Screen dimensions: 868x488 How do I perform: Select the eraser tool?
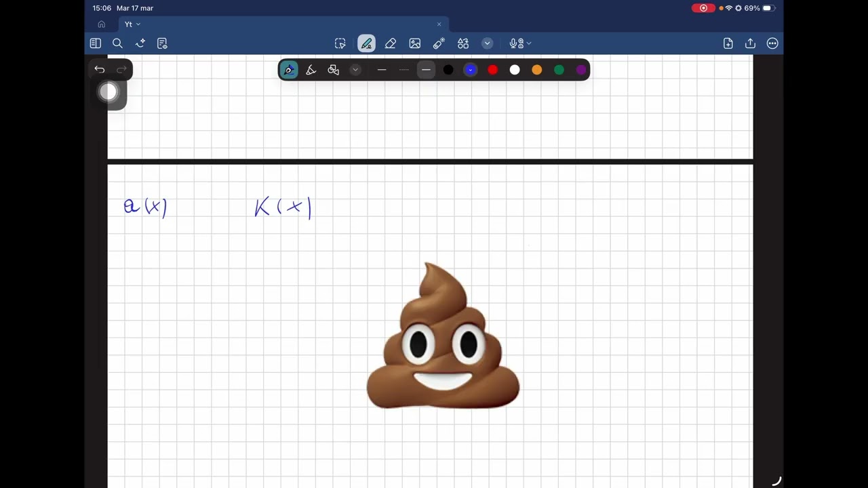click(x=391, y=43)
